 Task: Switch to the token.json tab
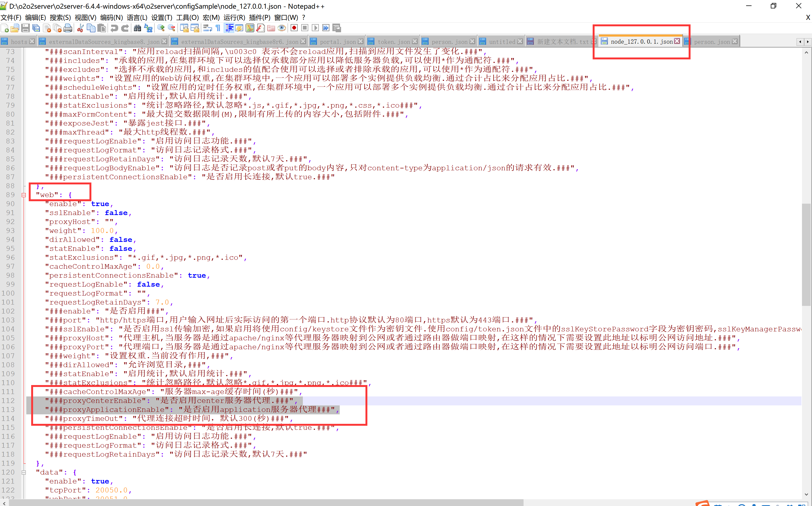point(393,42)
